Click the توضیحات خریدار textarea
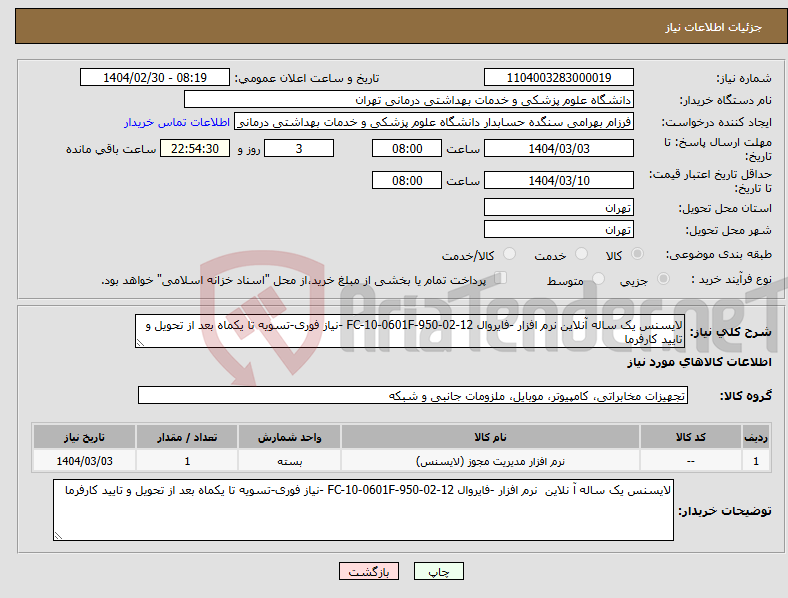The height and width of the screenshot is (598, 788). click(x=363, y=510)
